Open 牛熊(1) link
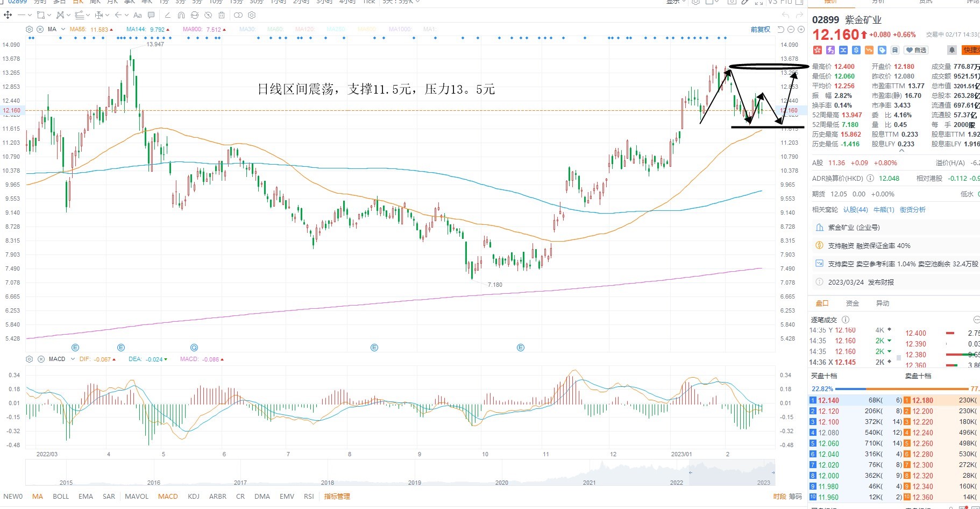The image size is (980, 509). [x=884, y=210]
